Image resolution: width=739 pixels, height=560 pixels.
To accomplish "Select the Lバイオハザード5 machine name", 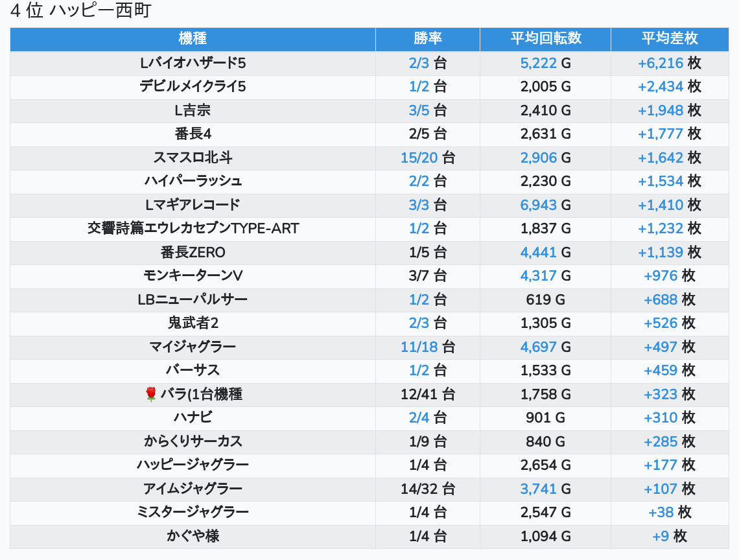I will pos(193,63).
